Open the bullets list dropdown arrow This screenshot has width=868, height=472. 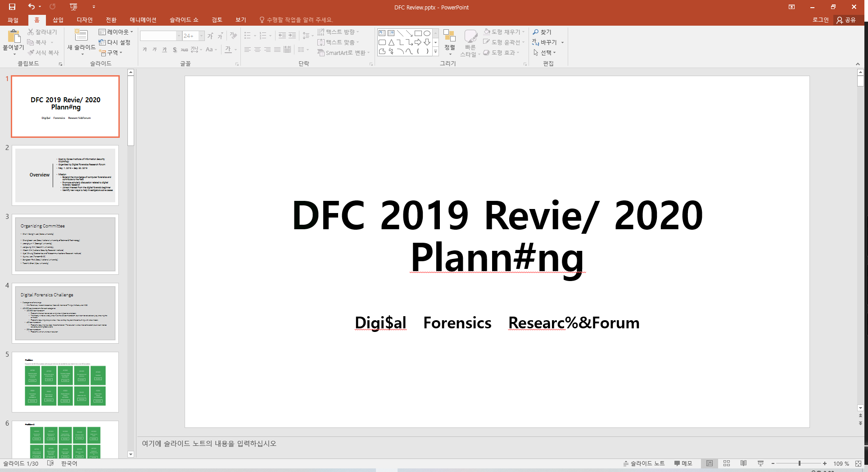point(255,36)
